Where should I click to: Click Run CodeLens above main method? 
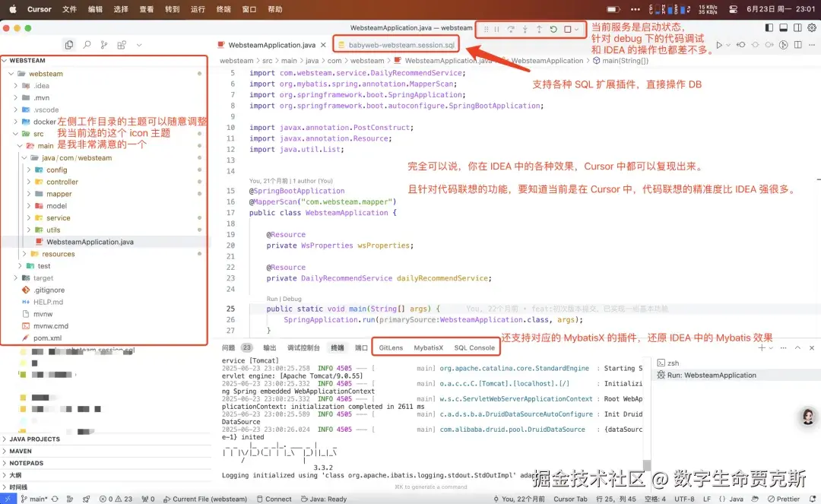[271, 300]
